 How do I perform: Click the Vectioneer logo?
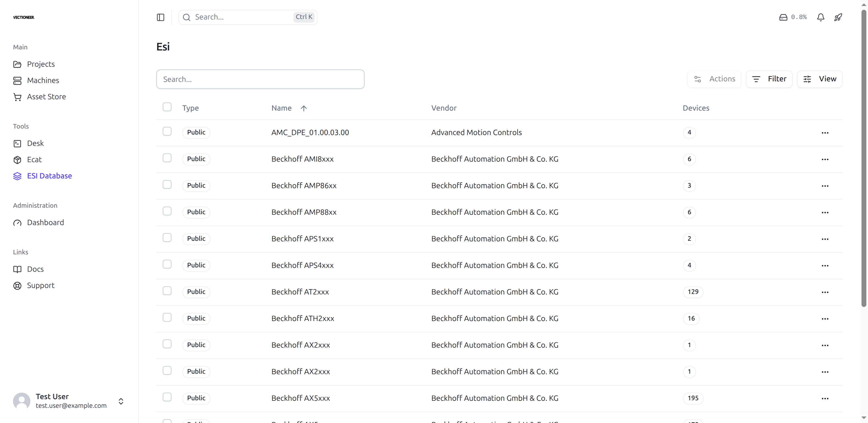[x=24, y=17]
